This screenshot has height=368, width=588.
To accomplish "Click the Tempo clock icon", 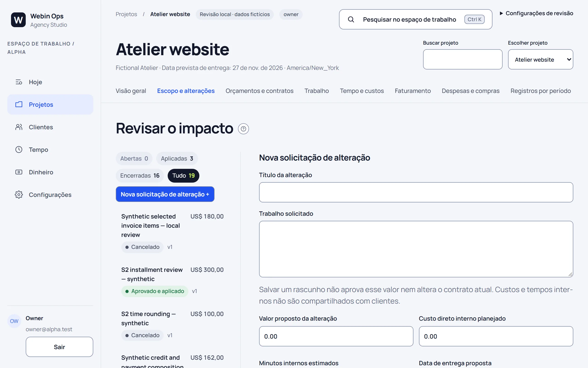I will pos(19,149).
